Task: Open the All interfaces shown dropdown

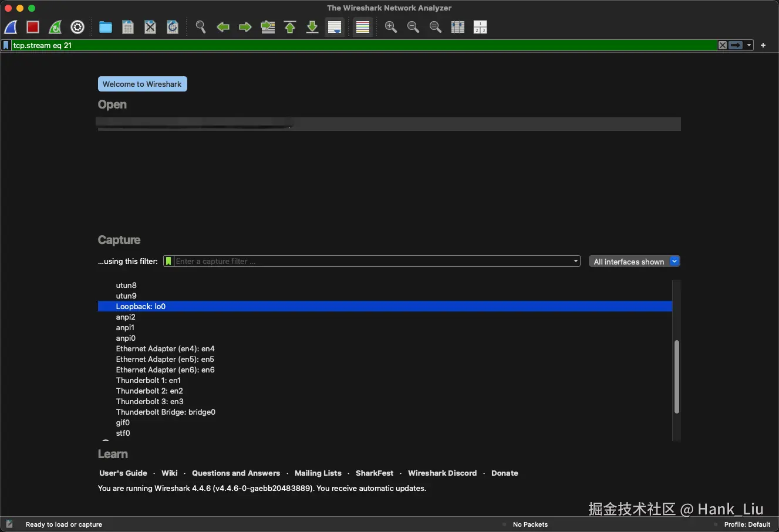Action: pyautogui.click(x=635, y=262)
